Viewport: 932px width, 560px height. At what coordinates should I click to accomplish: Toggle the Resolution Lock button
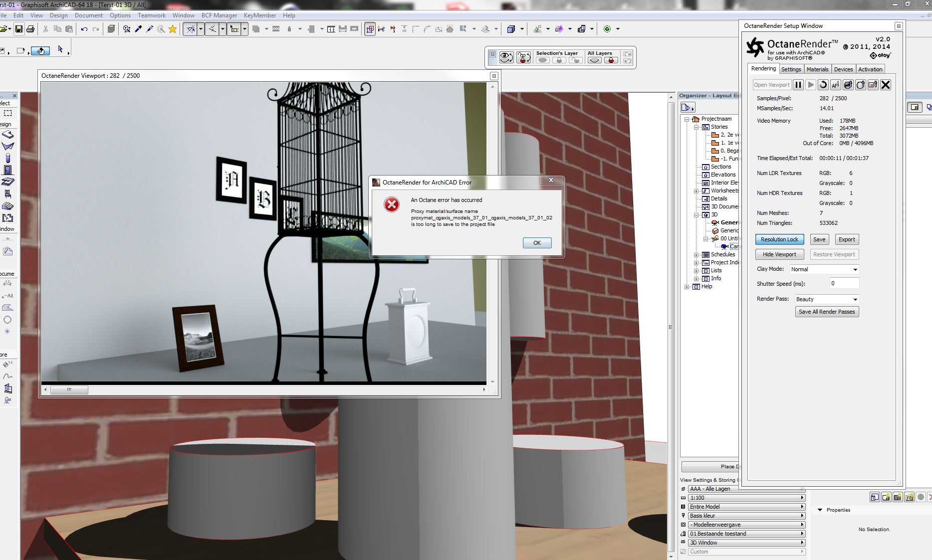pyautogui.click(x=779, y=239)
